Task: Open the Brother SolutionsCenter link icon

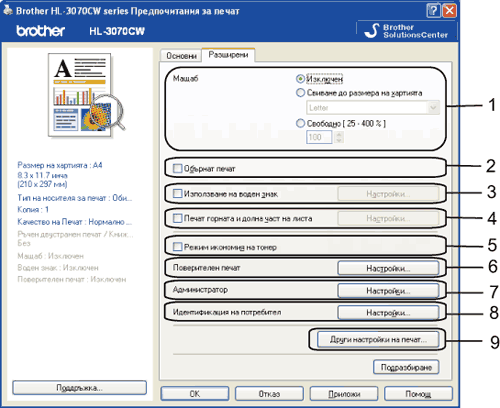Action: coord(372,31)
